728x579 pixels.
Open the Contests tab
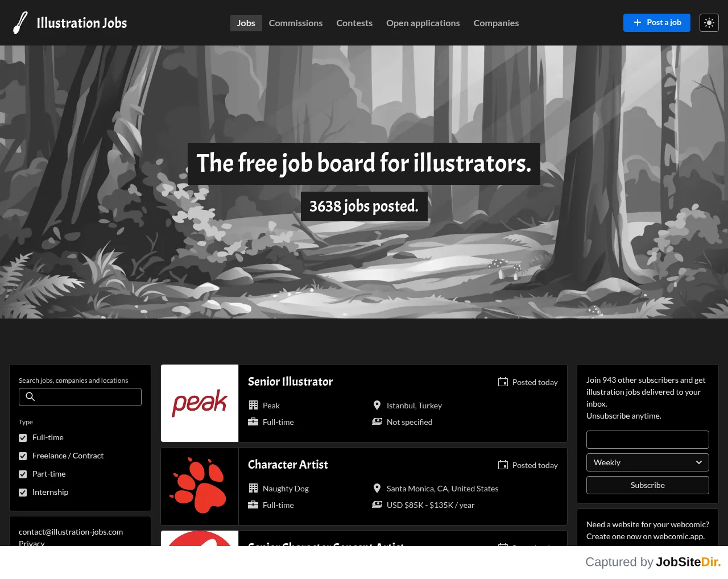coord(354,23)
